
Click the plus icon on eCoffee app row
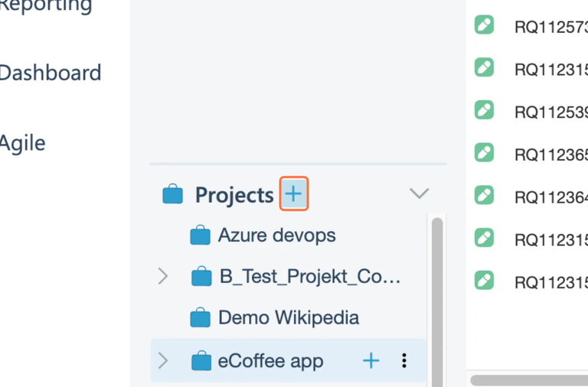click(x=371, y=361)
